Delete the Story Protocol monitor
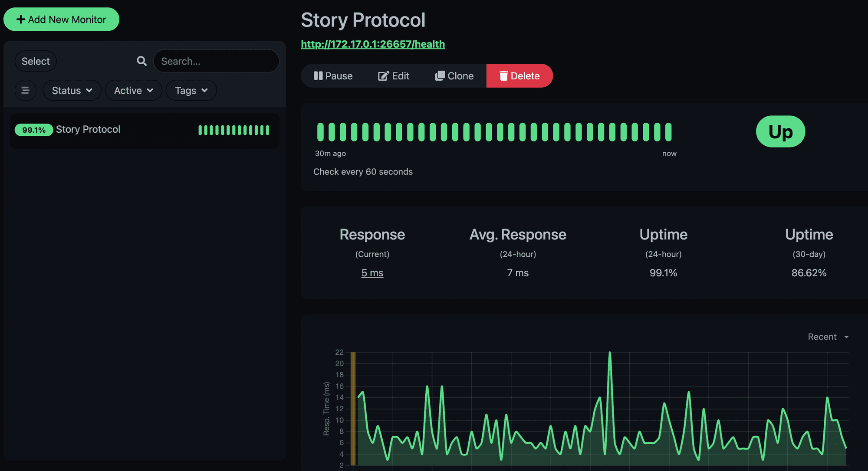The width and height of the screenshot is (868, 471). (x=519, y=76)
